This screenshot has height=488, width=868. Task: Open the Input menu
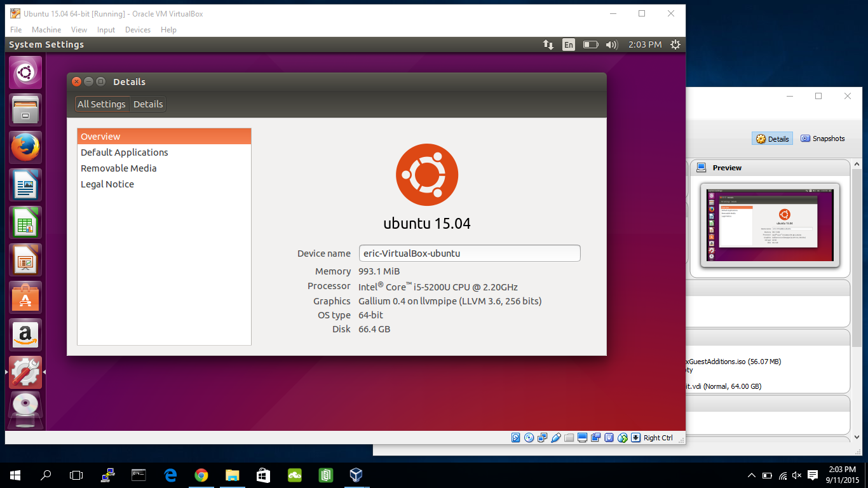coord(106,30)
